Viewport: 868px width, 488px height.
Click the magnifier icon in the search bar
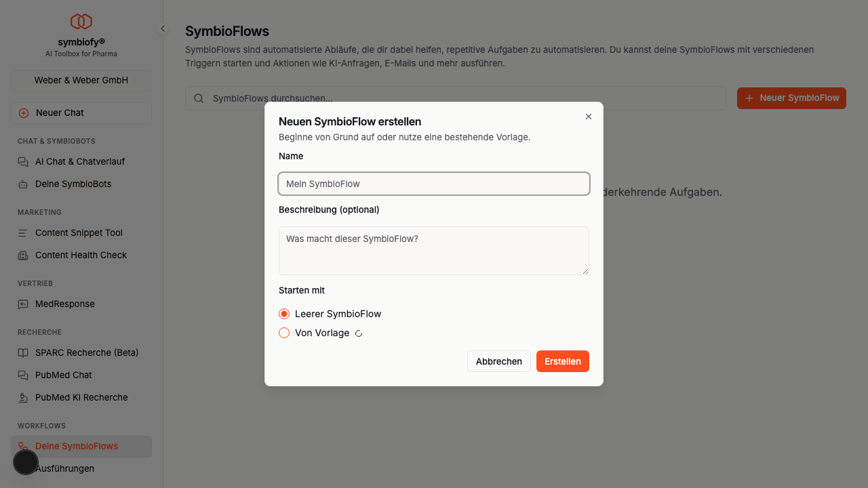coord(199,98)
